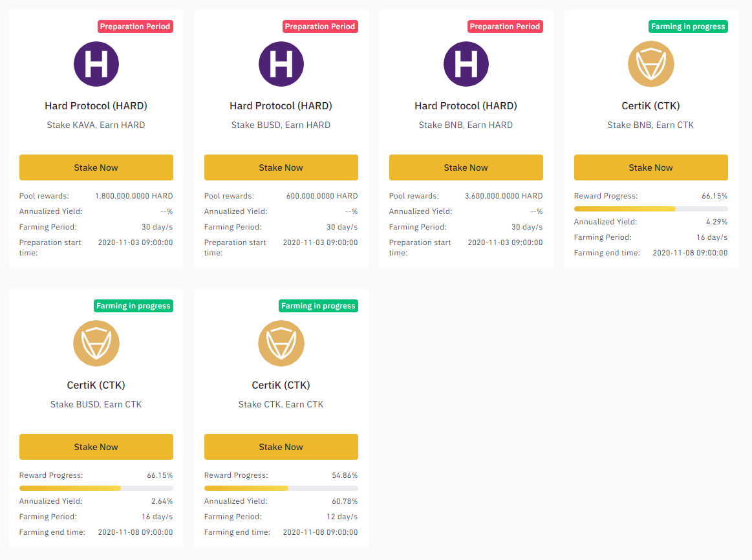Click Farming in progress badge on Stake BNB, Earn CTK

tap(688, 27)
